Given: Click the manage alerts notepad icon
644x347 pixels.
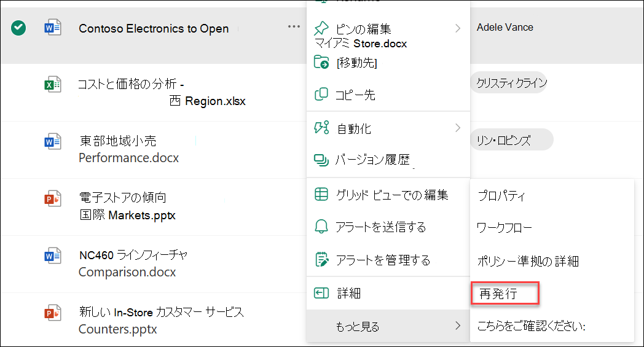Looking at the screenshot, I should click(321, 259).
